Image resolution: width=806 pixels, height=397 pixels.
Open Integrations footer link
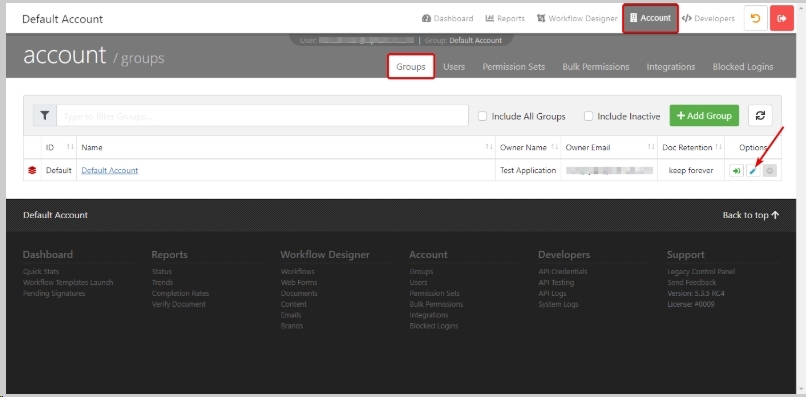coord(429,315)
